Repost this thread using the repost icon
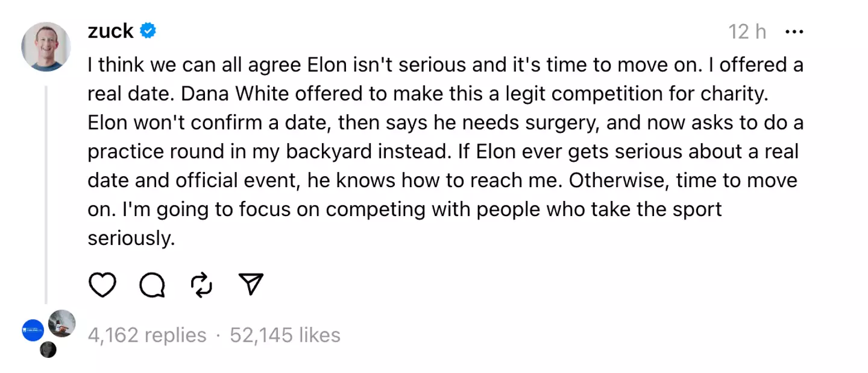Viewport: 868px width, 373px height. pos(201,285)
